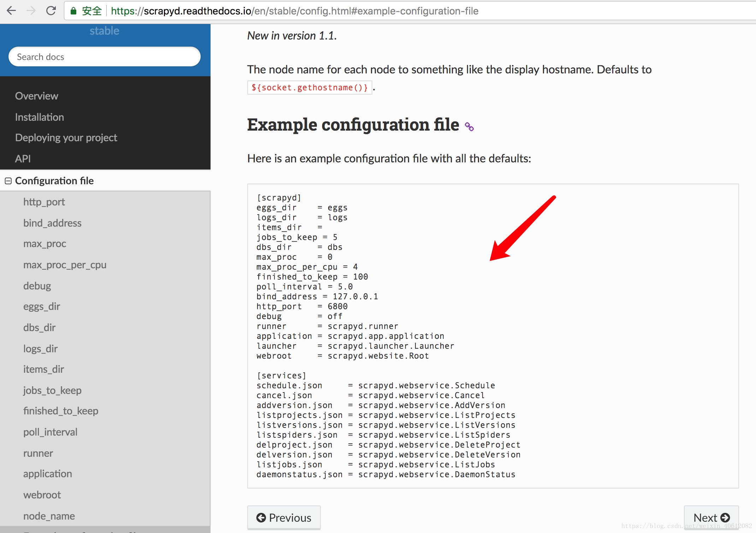Image resolution: width=756 pixels, height=533 pixels.
Task: Click the 'launcher = scrapyd.launcher.Launcher' line
Action: pyautogui.click(x=355, y=346)
